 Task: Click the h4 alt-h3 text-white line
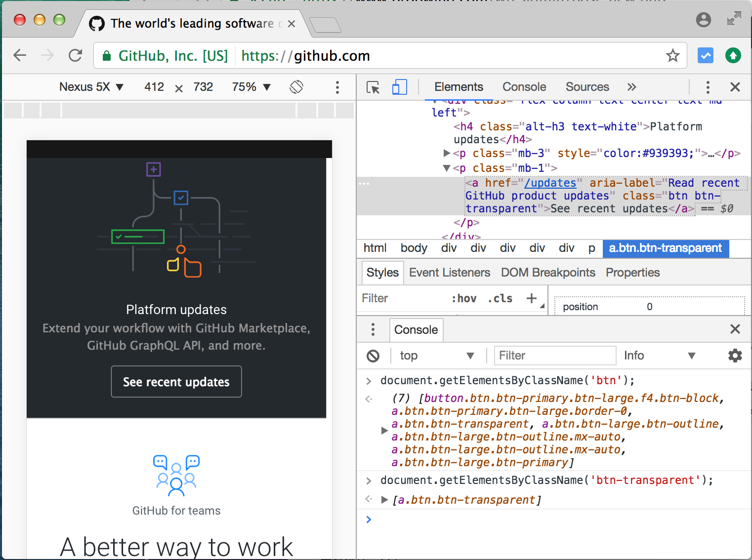[x=577, y=133]
